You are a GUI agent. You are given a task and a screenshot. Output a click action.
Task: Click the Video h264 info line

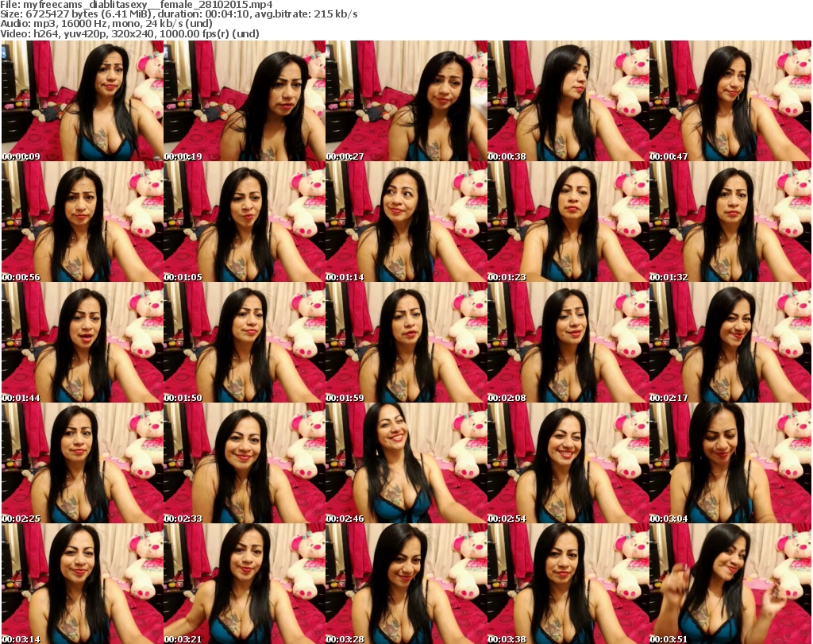(x=129, y=33)
